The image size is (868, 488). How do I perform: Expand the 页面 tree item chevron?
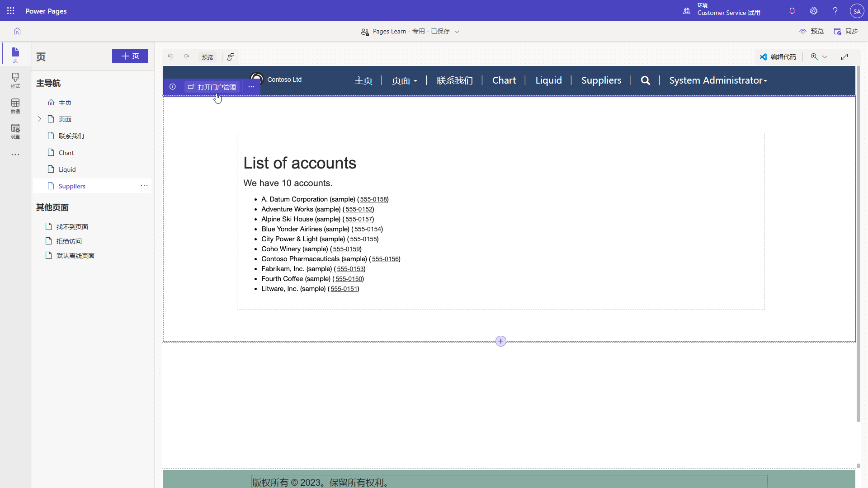pos(39,119)
